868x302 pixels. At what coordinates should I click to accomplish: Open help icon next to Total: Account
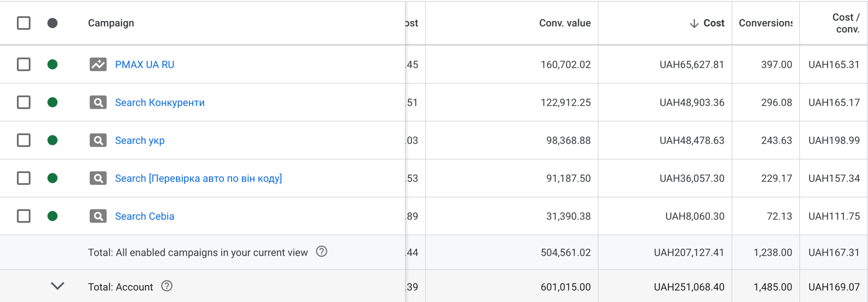pyautogui.click(x=167, y=286)
